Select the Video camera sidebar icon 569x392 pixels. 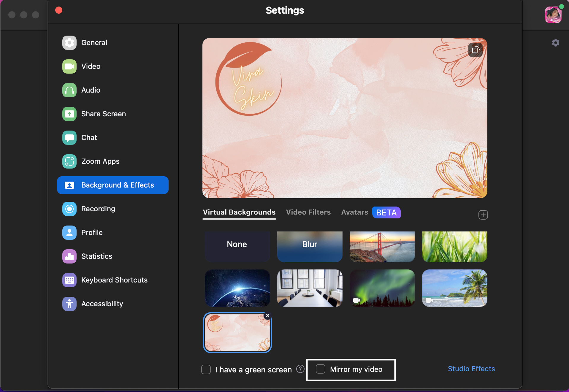(69, 66)
